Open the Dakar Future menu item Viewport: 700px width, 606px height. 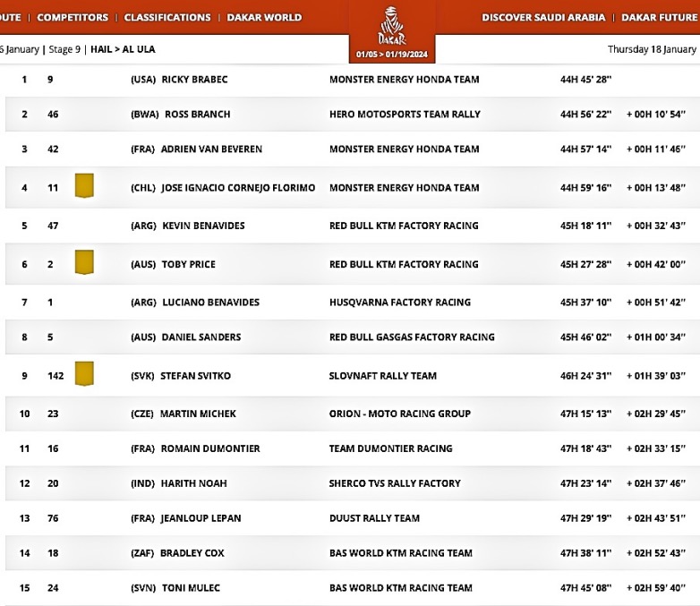[x=661, y=17]
